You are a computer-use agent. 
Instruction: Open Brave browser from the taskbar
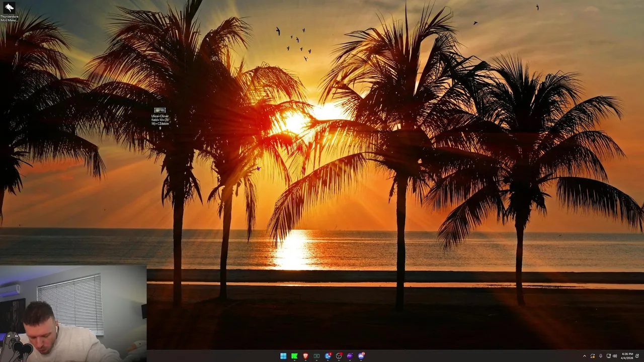pos(305,356)
